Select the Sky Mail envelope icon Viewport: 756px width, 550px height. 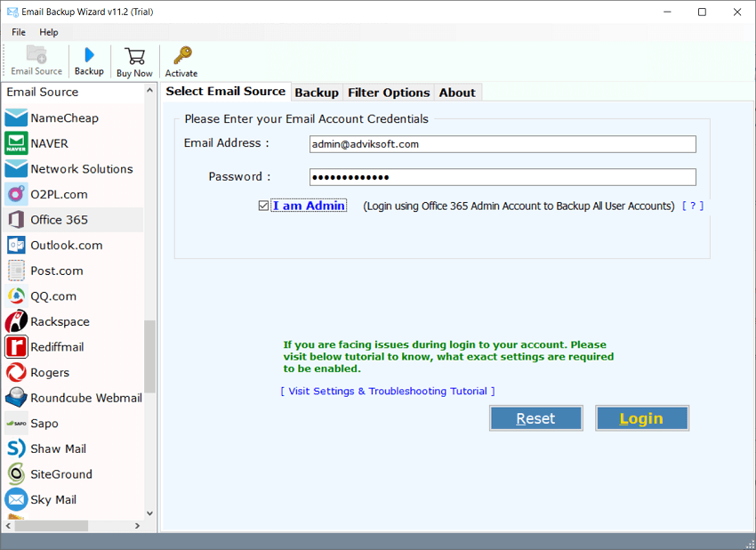coord(16,500)
